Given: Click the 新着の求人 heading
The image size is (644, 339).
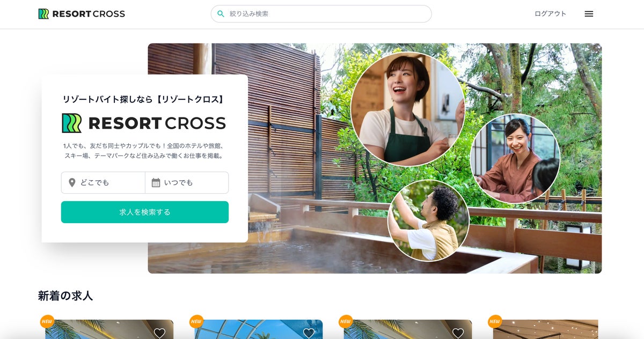Looking at the screenshot, I should click(x=65, y=296).
